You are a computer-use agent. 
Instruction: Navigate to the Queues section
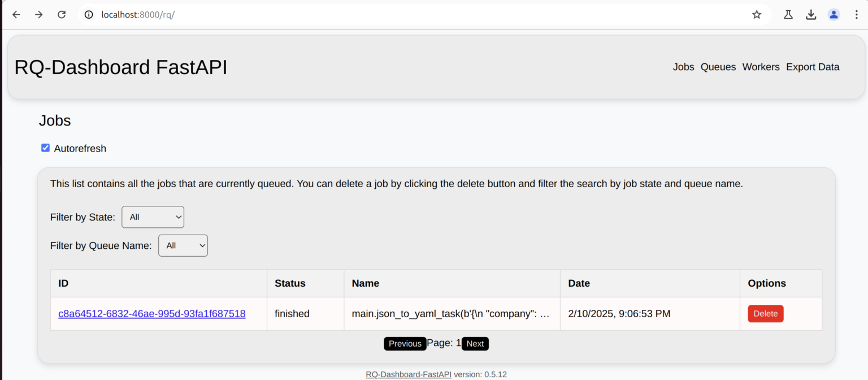click(x=718, y=67)
